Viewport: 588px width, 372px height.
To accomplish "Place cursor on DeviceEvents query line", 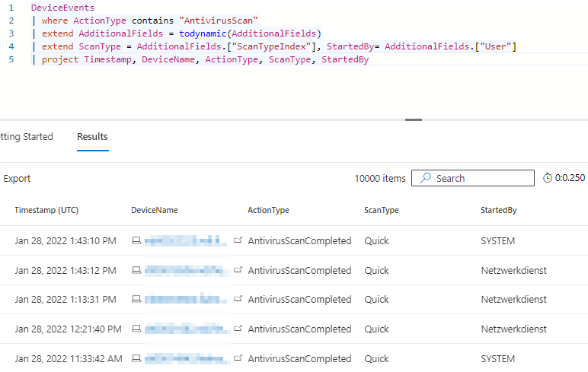I will (62, 8).
